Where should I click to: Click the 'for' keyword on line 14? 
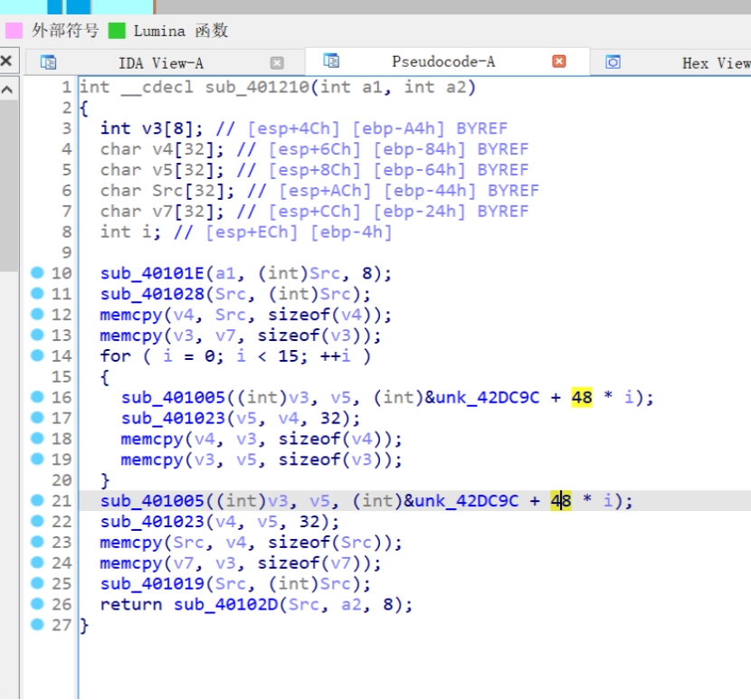click(x=116, y=356)
